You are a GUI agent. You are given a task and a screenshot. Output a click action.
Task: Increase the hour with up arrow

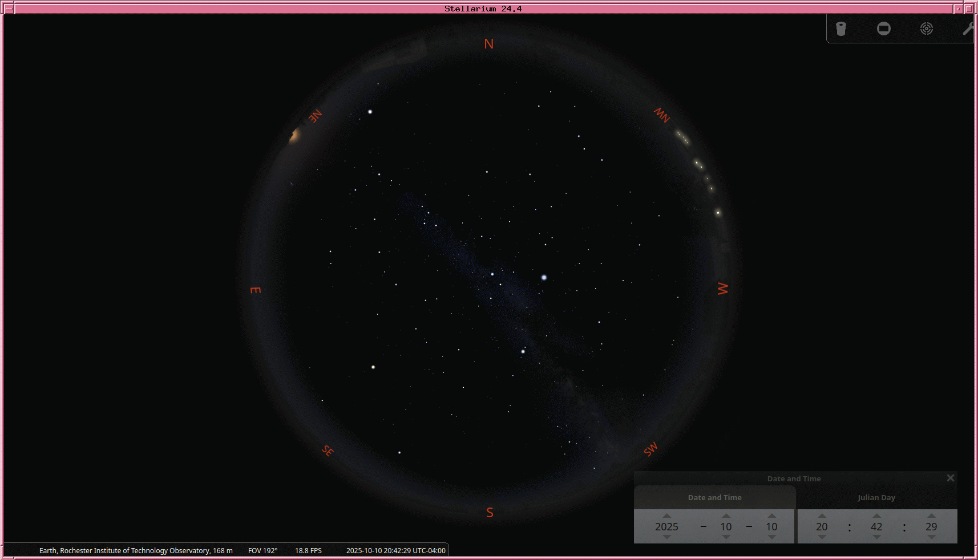tap(822, 516)
